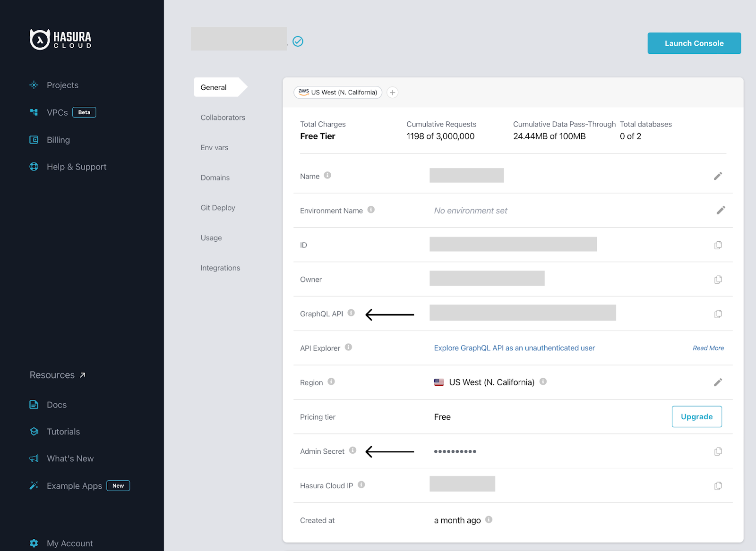Open Help & Support page

77,167
